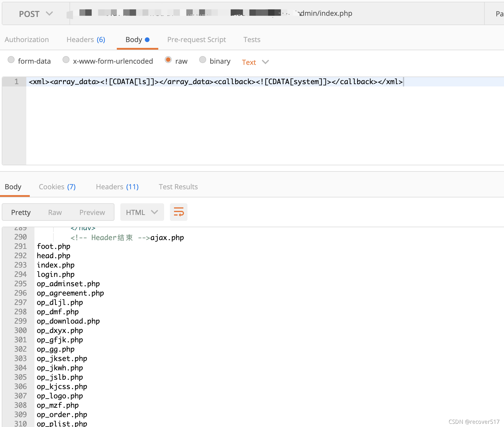Image resolution: width=504 pixels, height=427 pixels.
Task: Click the op_adminset.php response line
Action: pyautogui.click(x=68, y=284)
